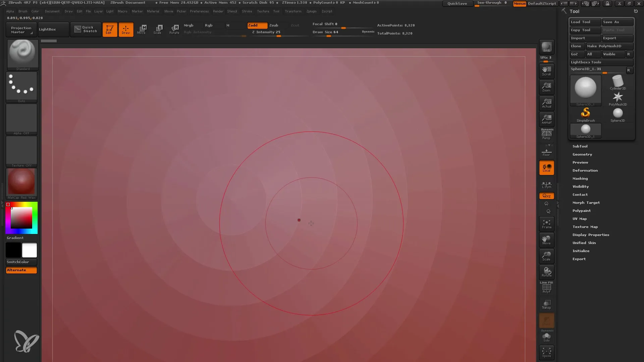Open the Stroke menu item
Image resolution: width=644 pixels, height=362 pixels.
point(247,11)
